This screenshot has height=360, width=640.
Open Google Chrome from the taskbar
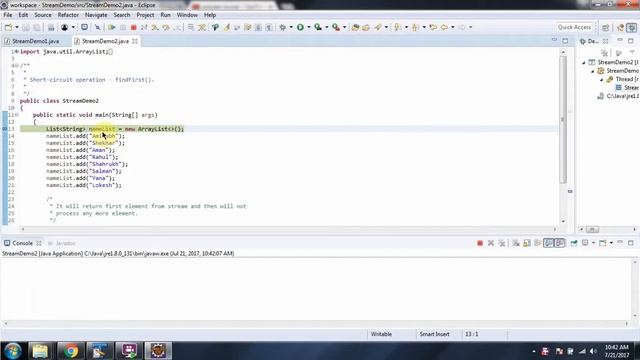[x=71, y=351]
